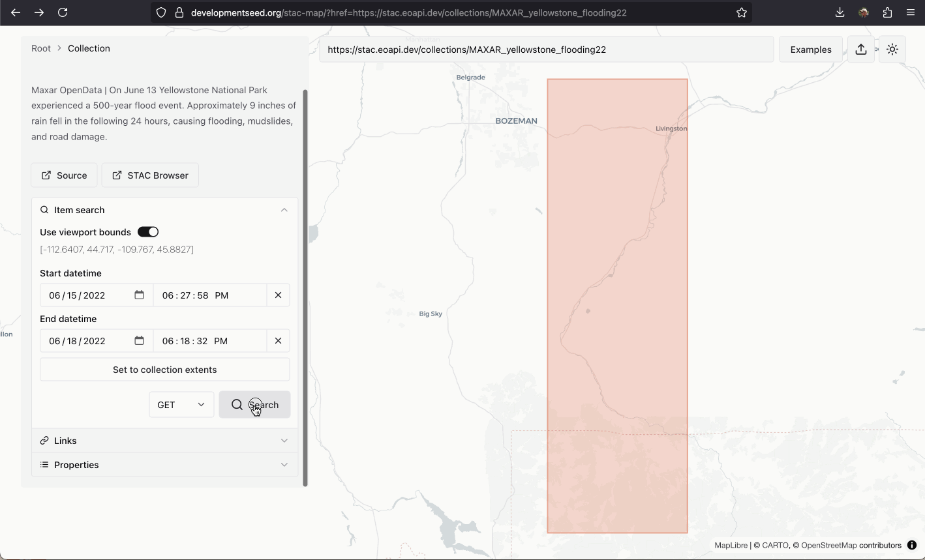Screen dimensions: 925x560
Task: Expand the Properties section
Action: click(164, 465)
